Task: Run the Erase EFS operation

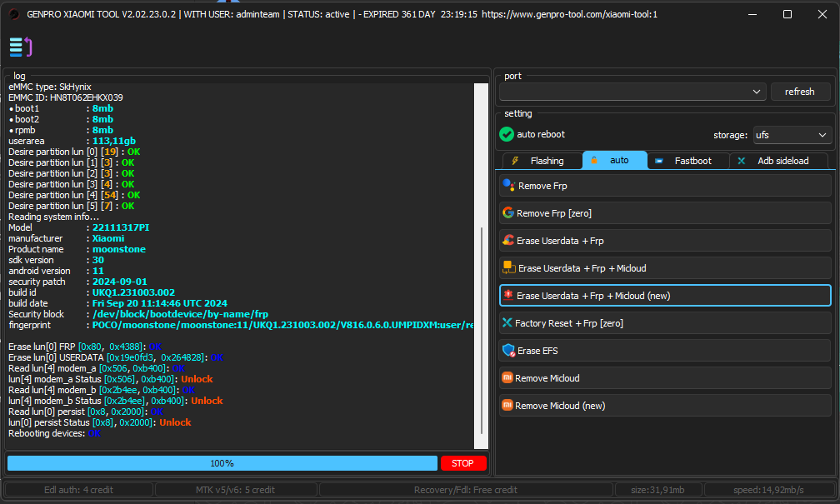Action: (x=665, y=350)
